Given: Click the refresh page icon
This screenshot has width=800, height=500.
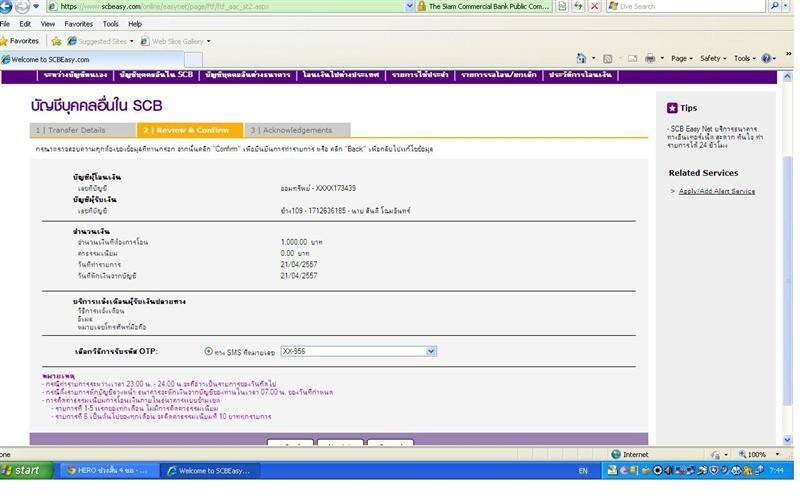Looking at the screenshot, I should 579,6.
